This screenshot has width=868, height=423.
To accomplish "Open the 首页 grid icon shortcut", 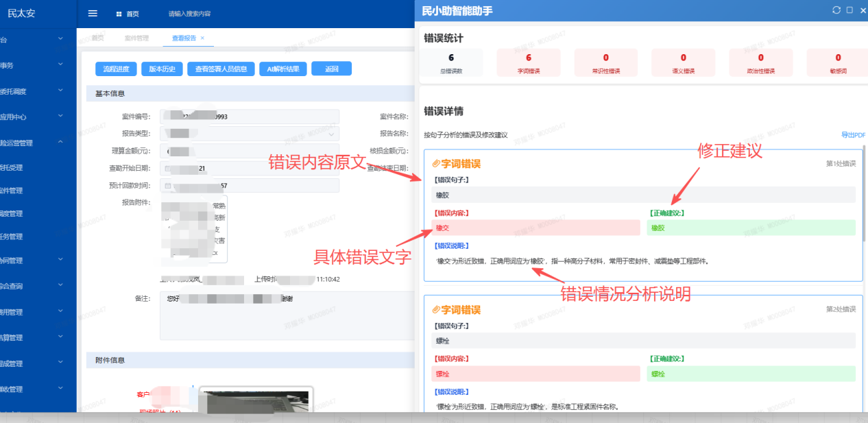I will [119, 14].
